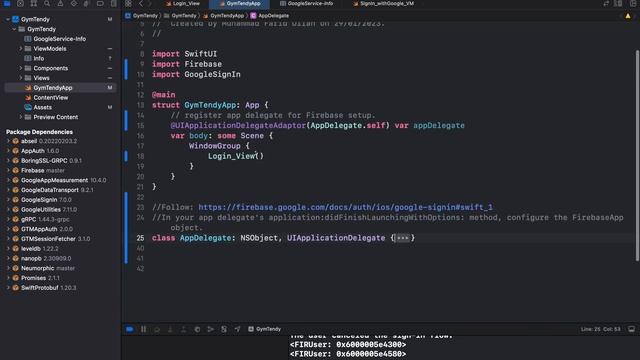Screen dimensions: 640x360
Task: Unfold the collapsed AppDelegate class body
Action: pyautogui.click(x=402, y=238)
